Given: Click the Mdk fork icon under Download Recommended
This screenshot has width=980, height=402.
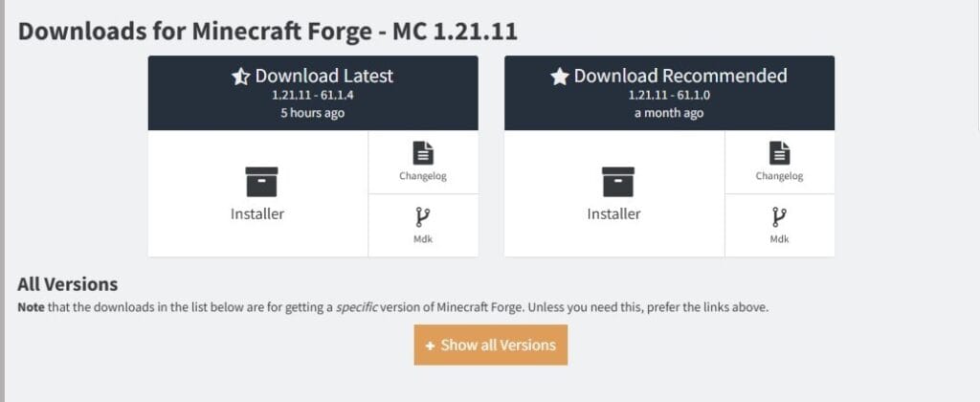Looking at the screenshot, I should tap(779, 216).
